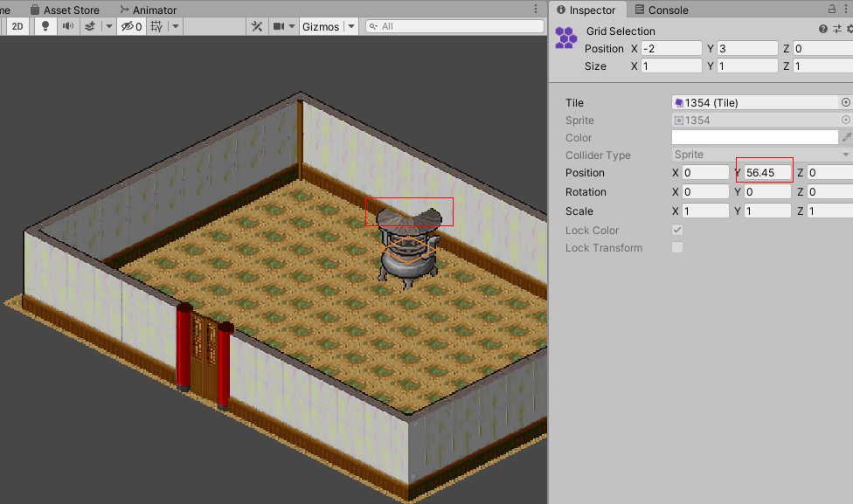Toggle scene audio

(x=68, y=26)
